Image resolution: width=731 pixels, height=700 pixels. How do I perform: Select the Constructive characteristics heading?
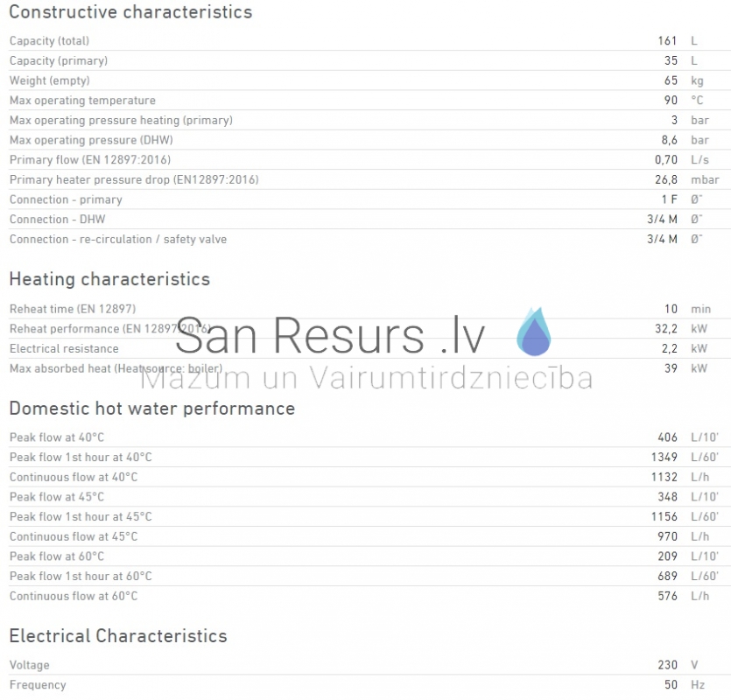pos(130,12)
